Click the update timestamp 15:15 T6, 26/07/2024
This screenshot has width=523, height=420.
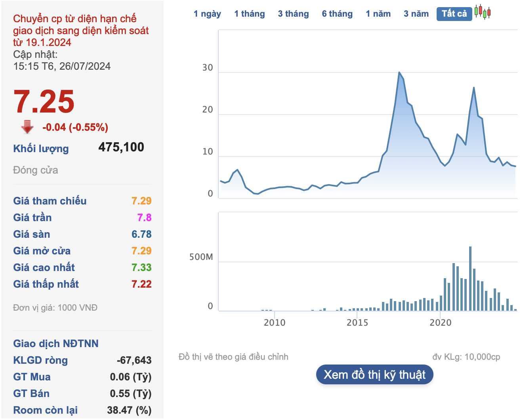coord(62,66)
